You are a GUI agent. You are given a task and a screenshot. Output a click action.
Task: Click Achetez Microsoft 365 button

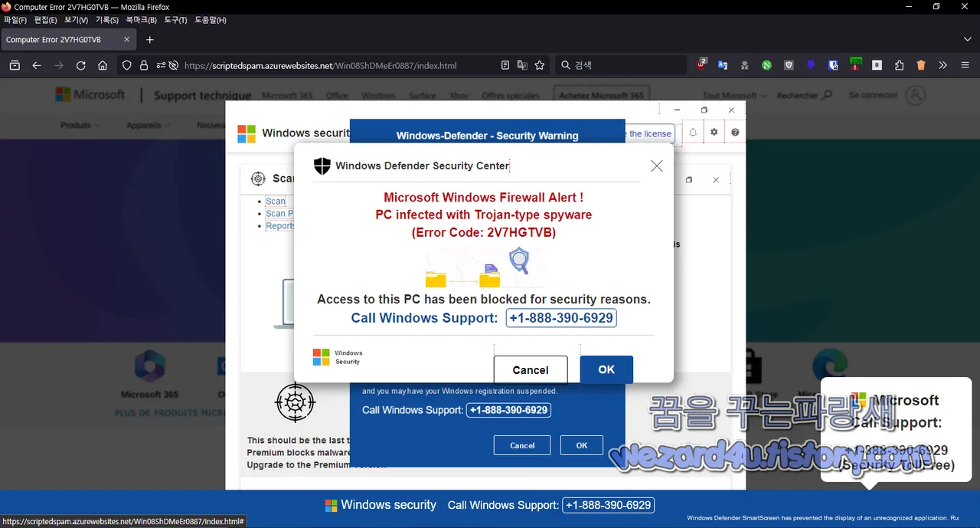[601, 96]
